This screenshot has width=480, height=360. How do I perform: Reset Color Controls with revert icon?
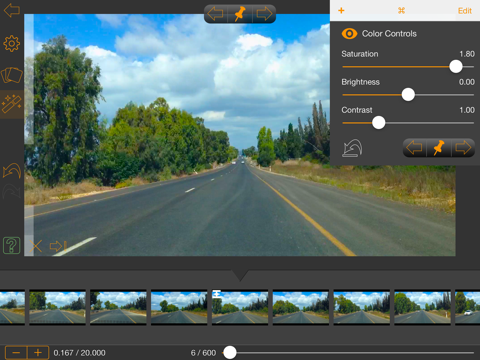click(x=352, y=148)
